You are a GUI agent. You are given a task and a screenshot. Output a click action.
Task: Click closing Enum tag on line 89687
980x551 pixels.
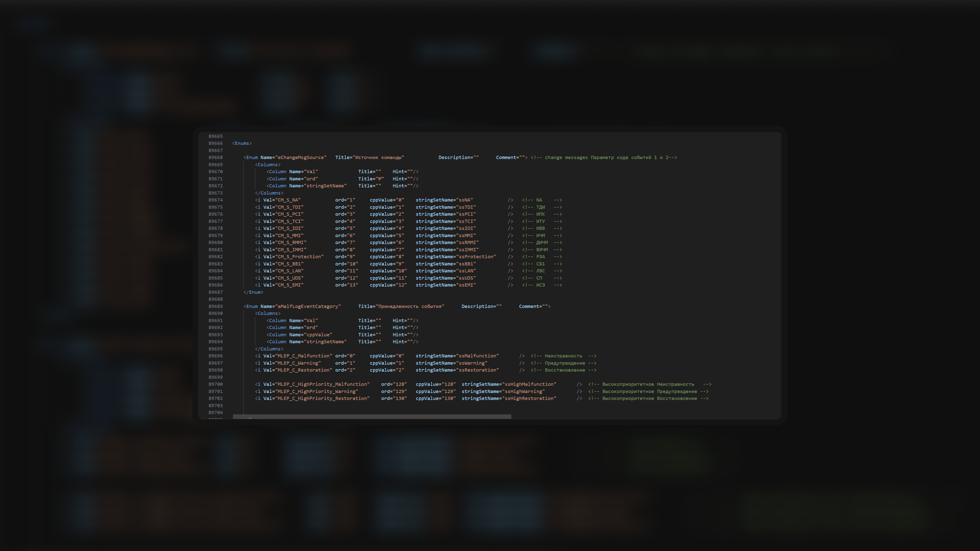[x=253, y=293]
